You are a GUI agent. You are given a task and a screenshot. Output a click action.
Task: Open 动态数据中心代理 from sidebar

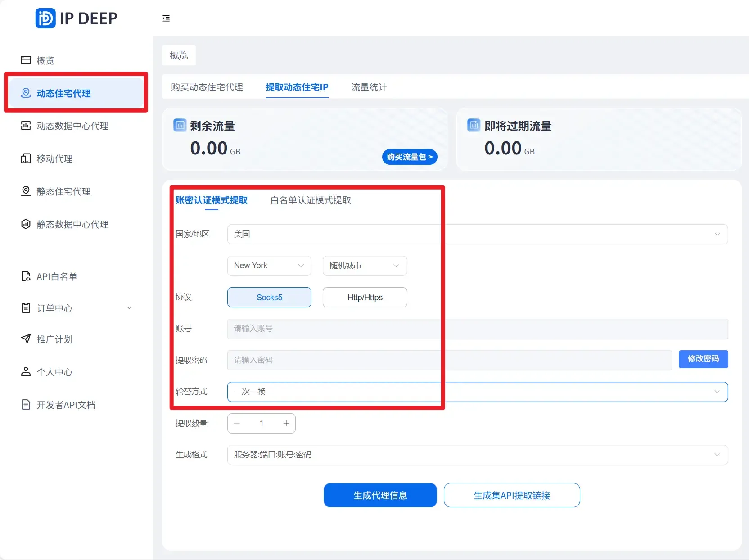[x=72, y=126]
